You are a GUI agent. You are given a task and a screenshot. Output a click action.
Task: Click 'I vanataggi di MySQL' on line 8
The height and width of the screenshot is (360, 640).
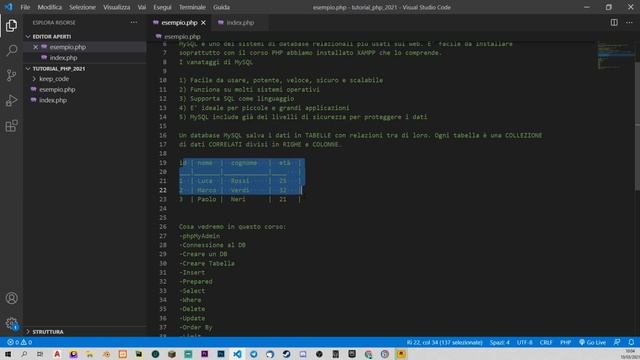216,62
